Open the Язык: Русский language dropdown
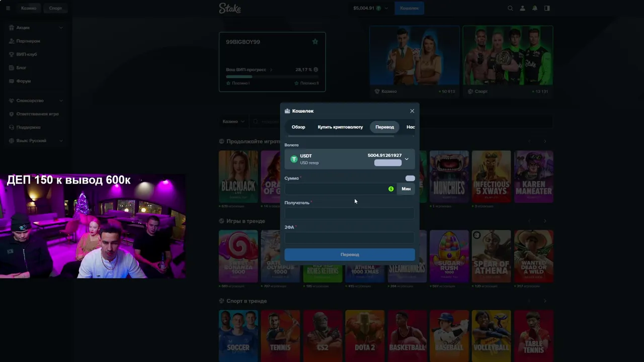644x362 pixels. [61, 141]
